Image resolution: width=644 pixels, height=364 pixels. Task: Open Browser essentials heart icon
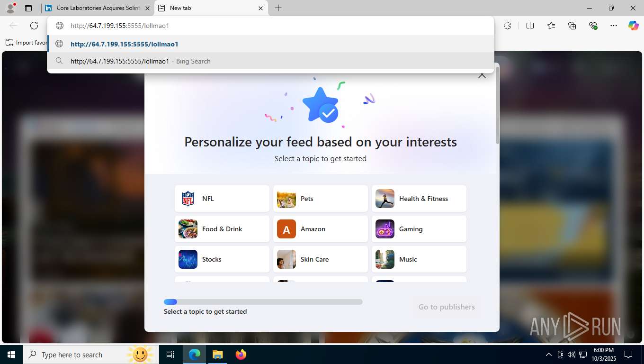click(x=593, y=26)
